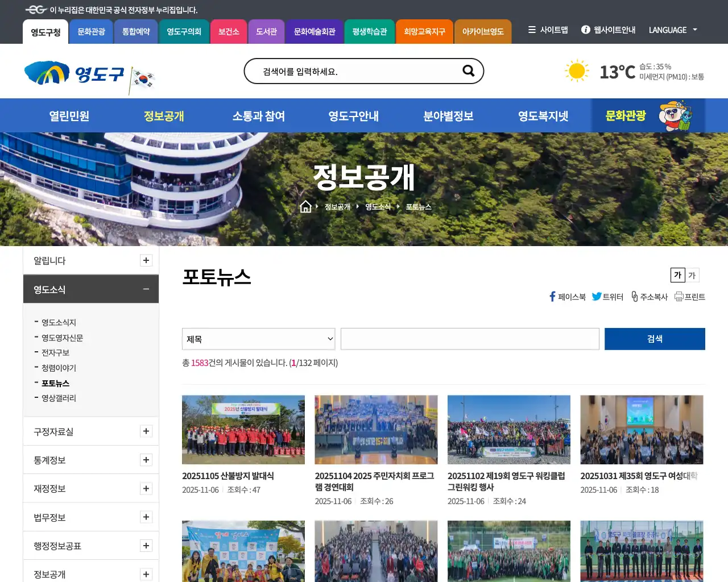
Task: Open the LANGUAGE dropdown
Action: [x=673, y=30]
